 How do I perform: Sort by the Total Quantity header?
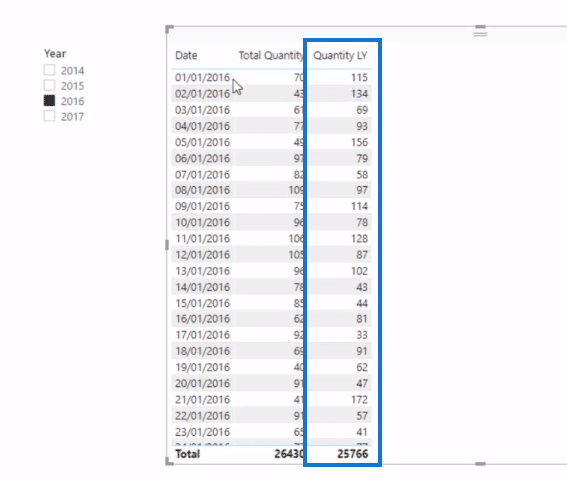click(x=271, y=55)
